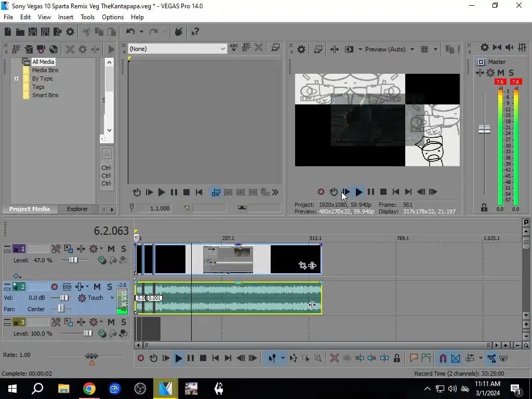Screen dimensions: 532x399
Task: Solo audio Track 2
Action: (x=109, y=287)
